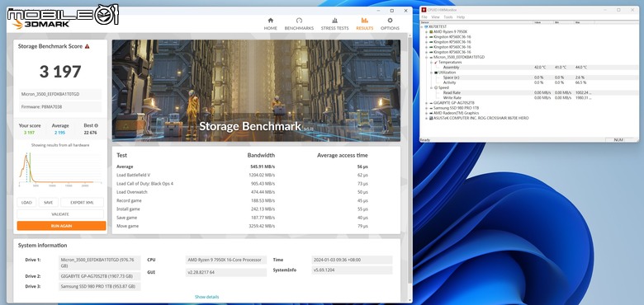Screen dimensions: 644x305
Task: Click the computer icon beside X670ETEST
Action: tap(426, 26)
